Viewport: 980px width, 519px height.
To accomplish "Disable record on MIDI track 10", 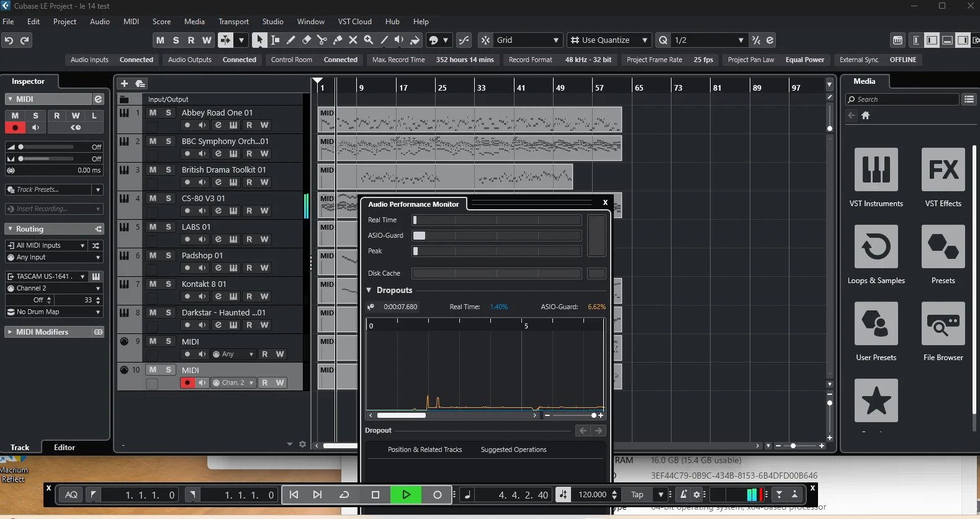I will coord(187,383).
